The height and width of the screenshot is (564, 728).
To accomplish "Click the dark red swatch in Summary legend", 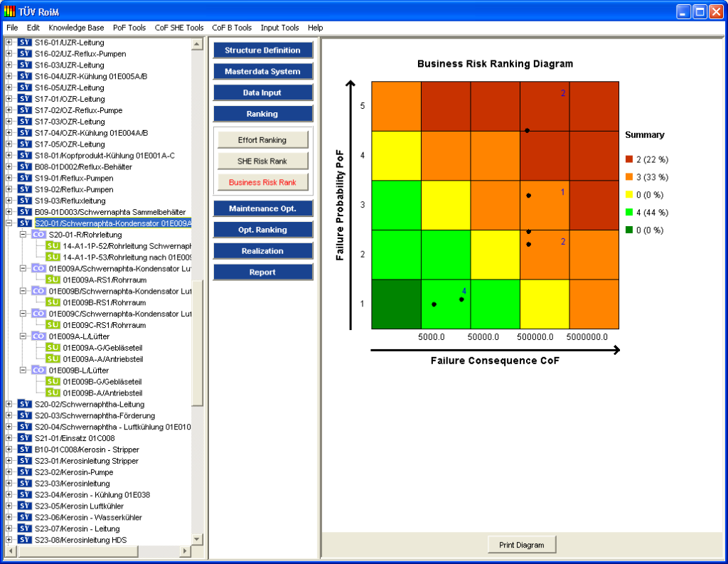I will tap(629, 159).
